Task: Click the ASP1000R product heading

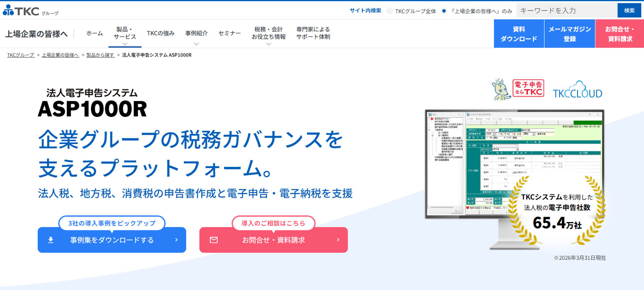Action: point(92,109)
